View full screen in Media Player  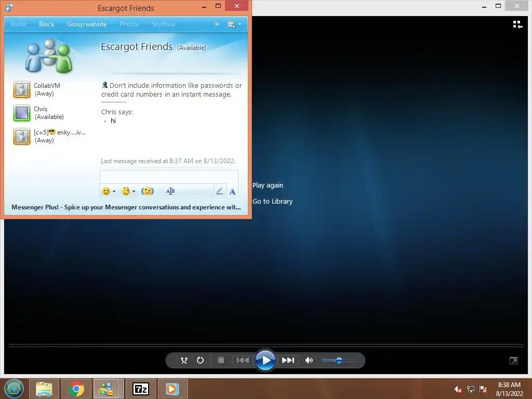514,361
